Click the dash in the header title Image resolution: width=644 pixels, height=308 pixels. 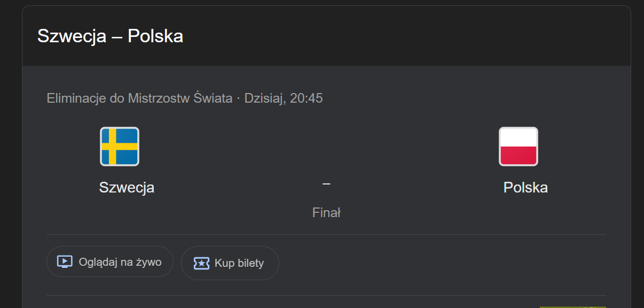pos(117,36)
